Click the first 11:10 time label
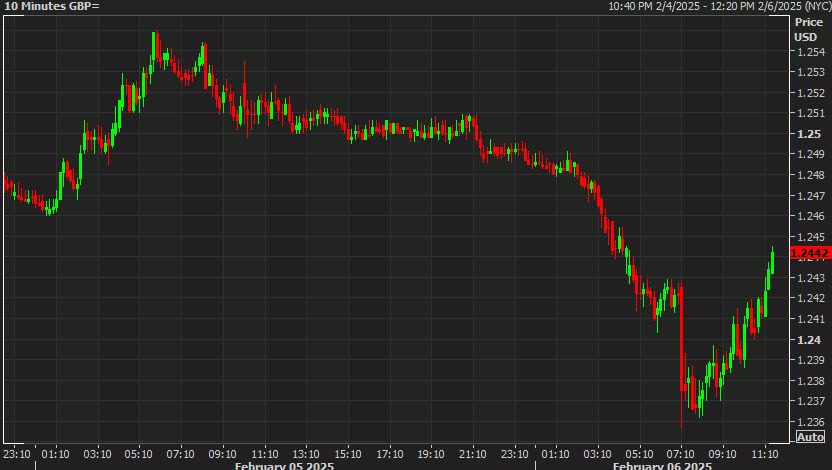Screen dimensions: 832x470 click(x=265, y=454)
